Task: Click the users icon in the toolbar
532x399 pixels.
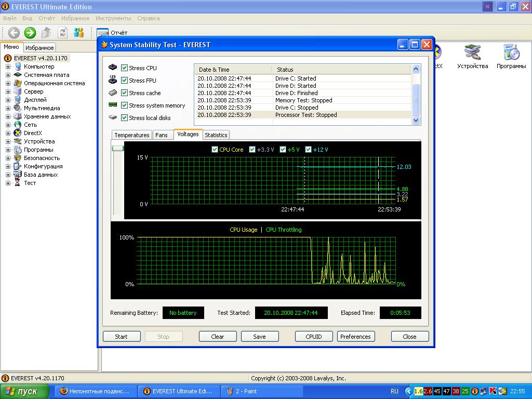Action: [79, 33]
